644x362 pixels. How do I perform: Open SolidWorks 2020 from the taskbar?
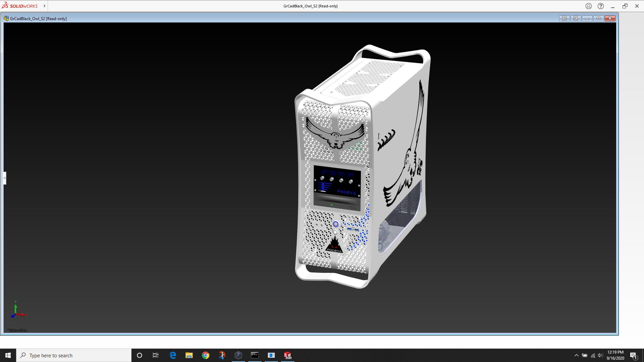coord(287,355)
